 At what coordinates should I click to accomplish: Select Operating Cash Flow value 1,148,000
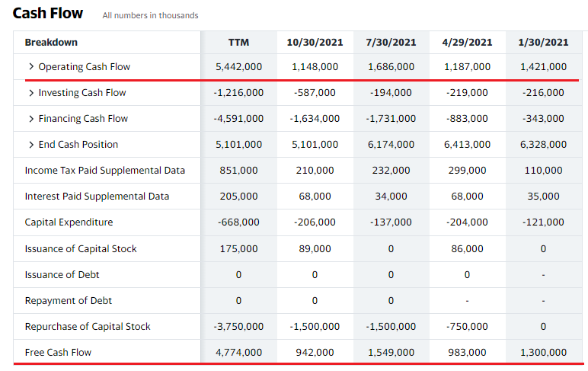(315, 67)
